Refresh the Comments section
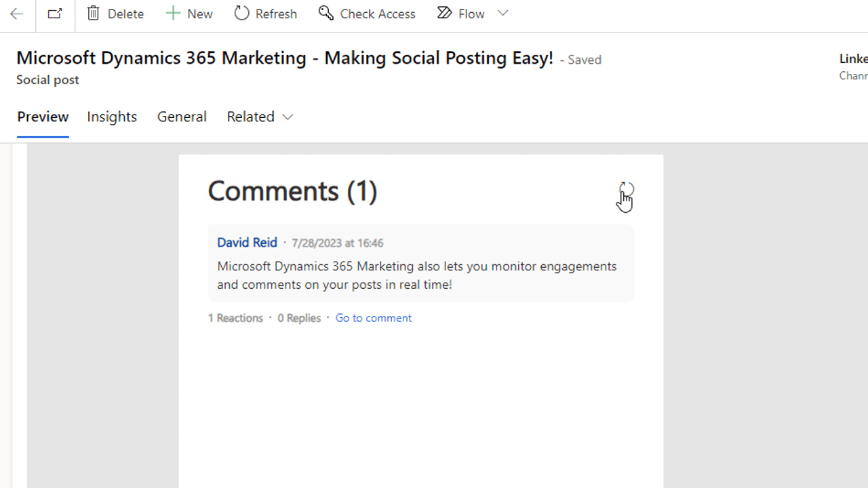The height and width of the screenshot is (488, 868). coord(625,191)
